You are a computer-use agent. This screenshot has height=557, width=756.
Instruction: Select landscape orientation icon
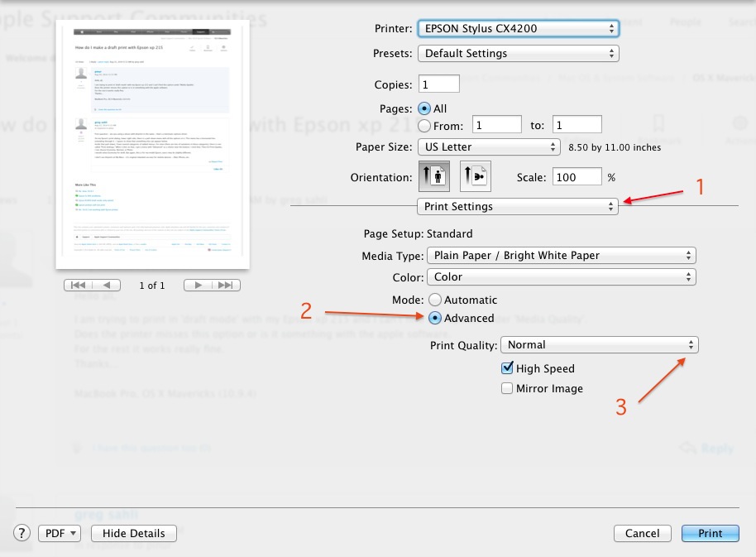pyautogui.click(x=476, y=176)
